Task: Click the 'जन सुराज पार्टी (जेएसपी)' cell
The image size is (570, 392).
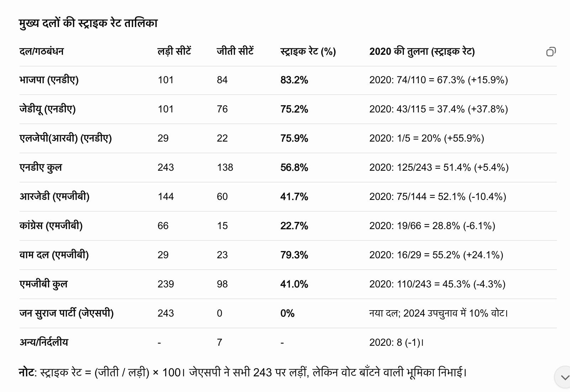Action: [67, 313]
